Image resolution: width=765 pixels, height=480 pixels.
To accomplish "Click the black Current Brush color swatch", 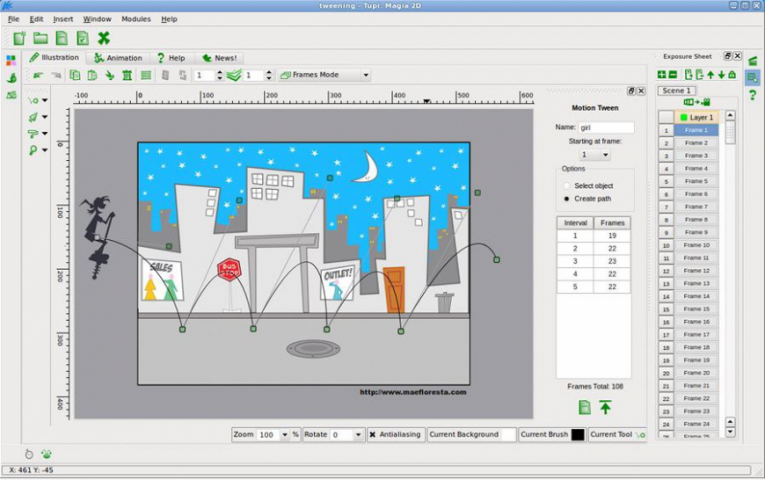I will (x=577, y=435).
